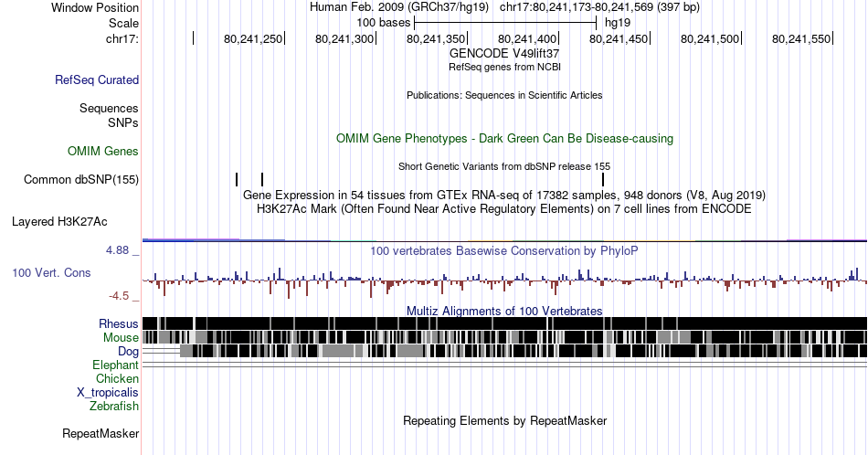868x455 pixels.
Task: Click the RefSeq genes from NCBI title
Action: pos(504,67)
